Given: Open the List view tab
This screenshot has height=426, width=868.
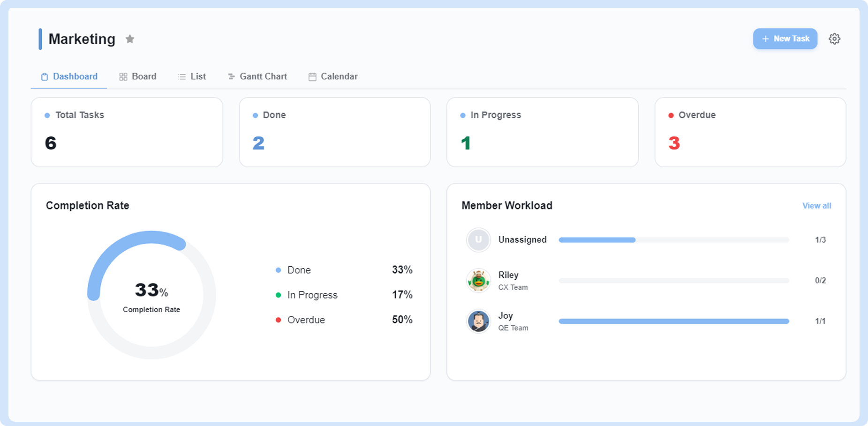Looking at the screenshot, I should click(192, 76).
